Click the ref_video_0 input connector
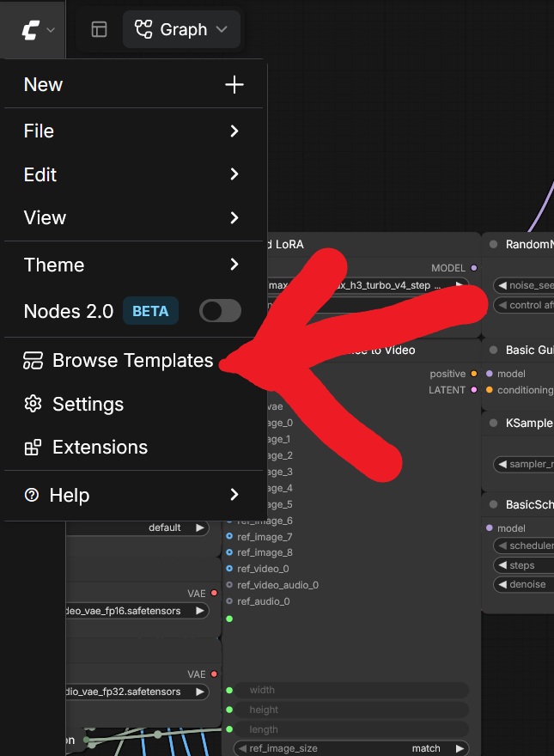This screenshot has width=554, height=756. [229, 569]
